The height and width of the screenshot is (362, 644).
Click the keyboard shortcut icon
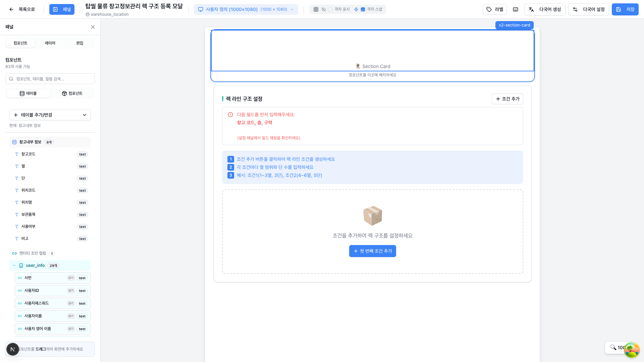click(516, 9)
